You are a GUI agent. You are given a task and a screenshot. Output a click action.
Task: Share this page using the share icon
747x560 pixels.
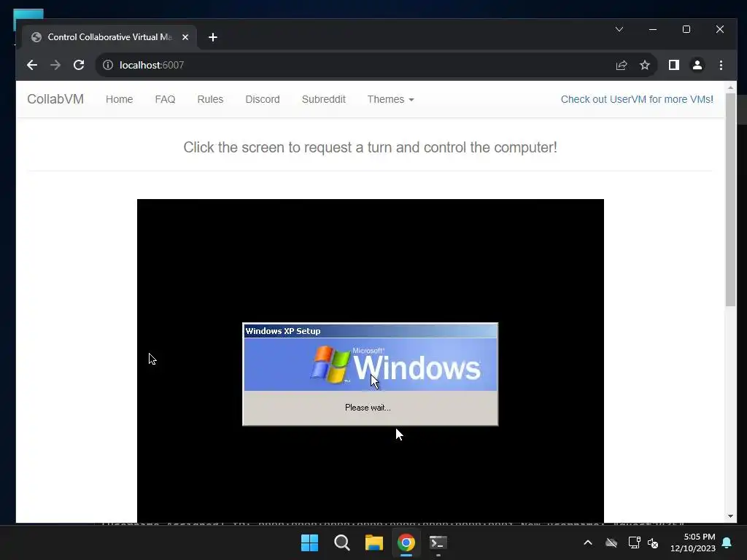point(622,65)
